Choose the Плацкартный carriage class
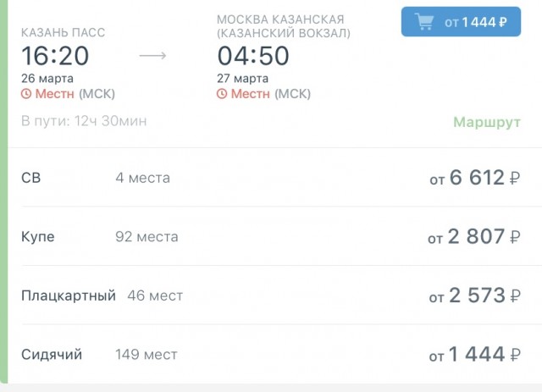 (68, 295)
